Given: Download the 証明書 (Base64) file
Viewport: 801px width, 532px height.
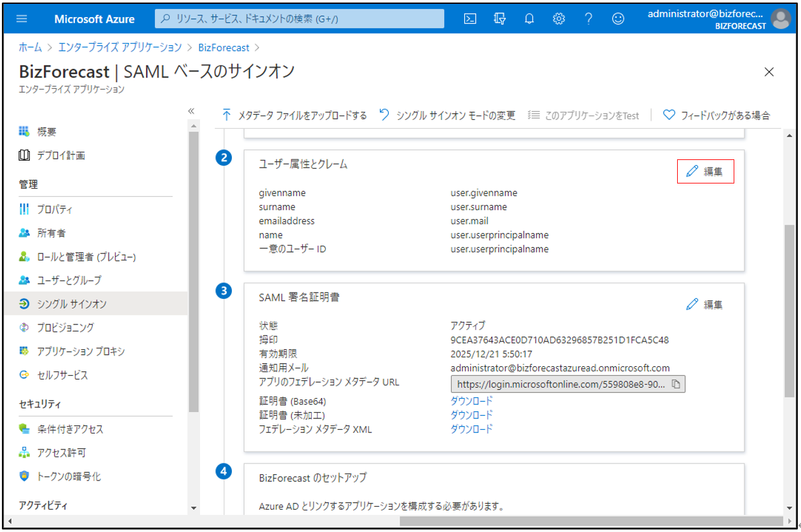Looking at the screenshot, I should coord(471,401).
